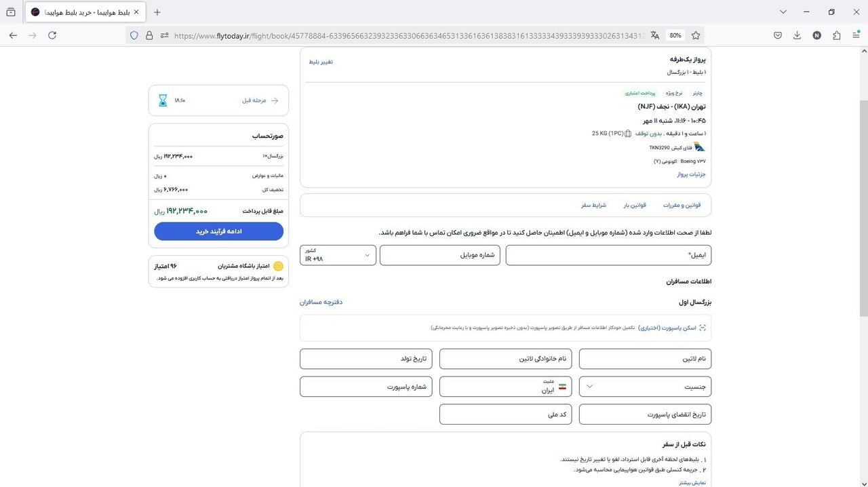Open the دفترچه مسافران passenger book link

321,302
